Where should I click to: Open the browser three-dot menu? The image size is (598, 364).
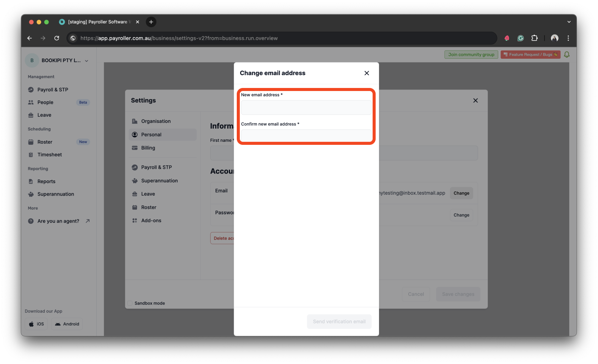point(568,38)
